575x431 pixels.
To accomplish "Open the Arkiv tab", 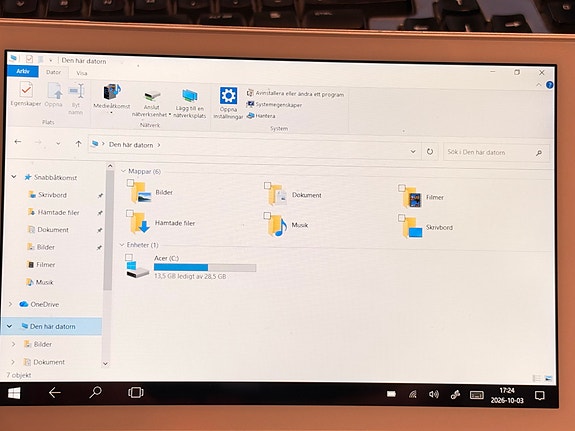I will pos(23,71).
